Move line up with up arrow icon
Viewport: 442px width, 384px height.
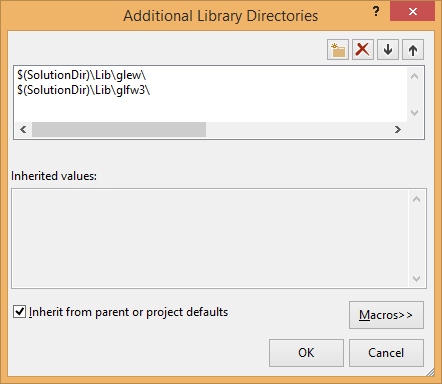(413, 50)
